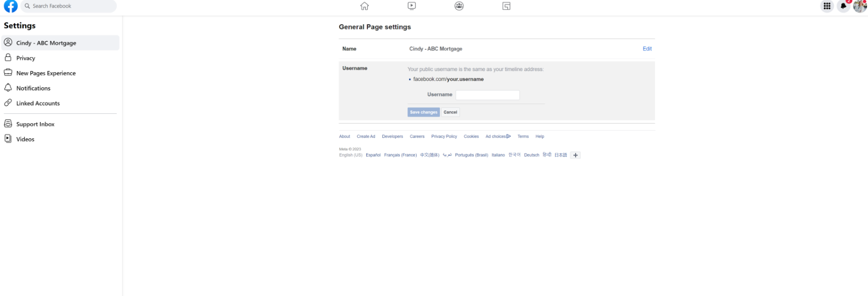Viewport: 868px width, 296px height.
Task: Select Cindy - ABC Mortgage in sidebar
Action: tap(46, 43)
